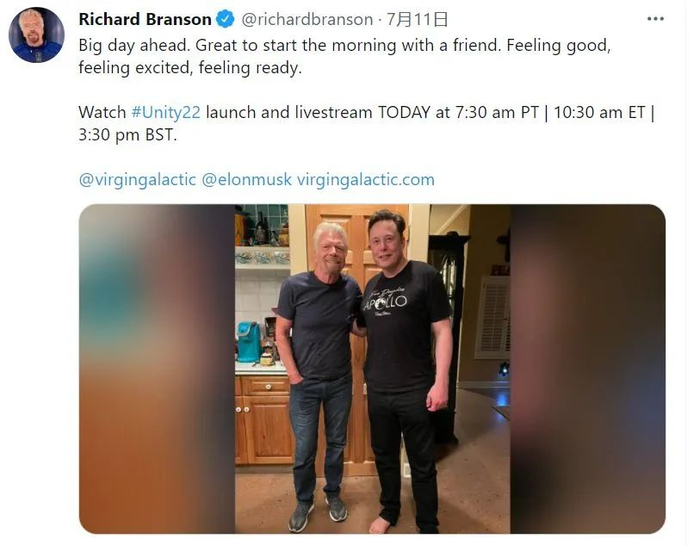Visit the @elonmusk mention
Image resolution: width=700 pixels, height=546 pixels.
point(246,179)
